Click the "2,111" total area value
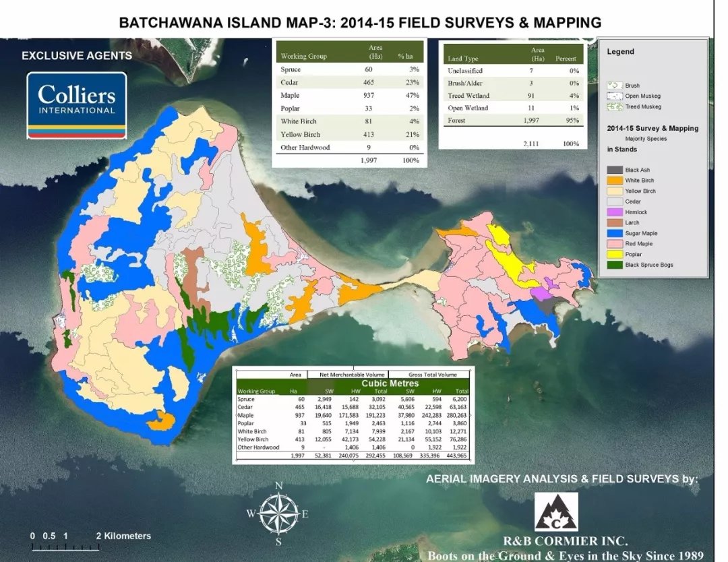This screenshot has height=562, width=728. 530,144
